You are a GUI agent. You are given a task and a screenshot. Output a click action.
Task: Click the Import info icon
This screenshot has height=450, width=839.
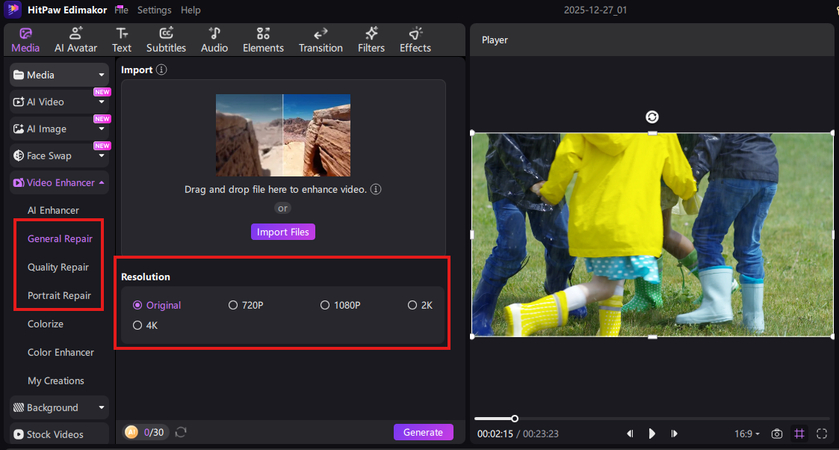tap(161, 70)
